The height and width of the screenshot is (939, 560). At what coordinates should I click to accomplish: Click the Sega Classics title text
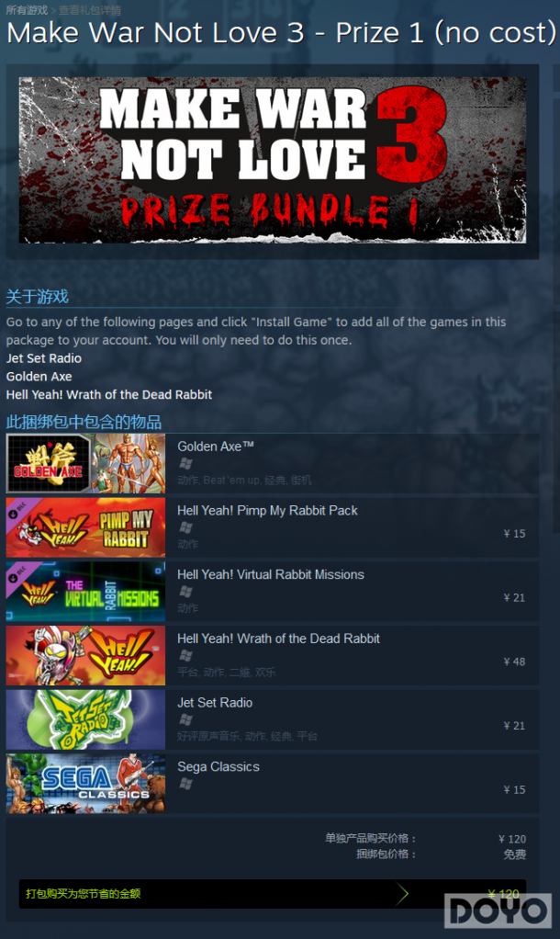pyautogui.click(x=218, y=767)
